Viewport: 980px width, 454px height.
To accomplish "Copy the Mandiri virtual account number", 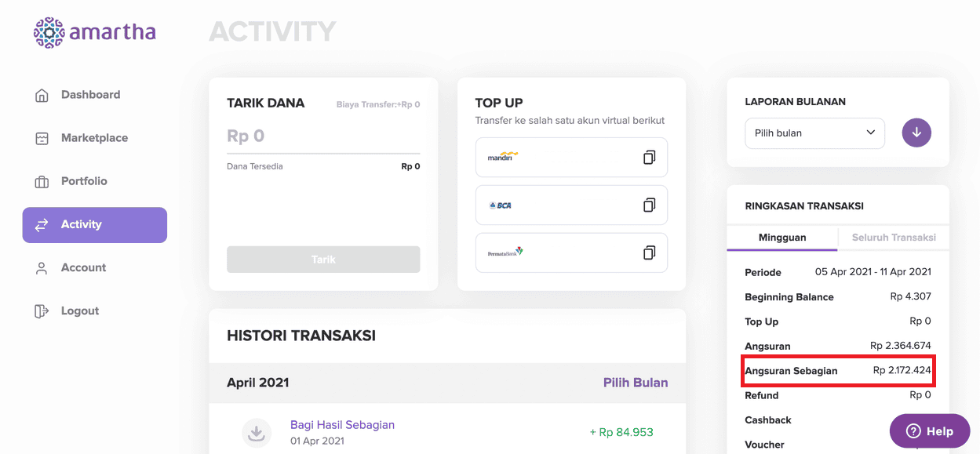I will (x=649, y=158).
